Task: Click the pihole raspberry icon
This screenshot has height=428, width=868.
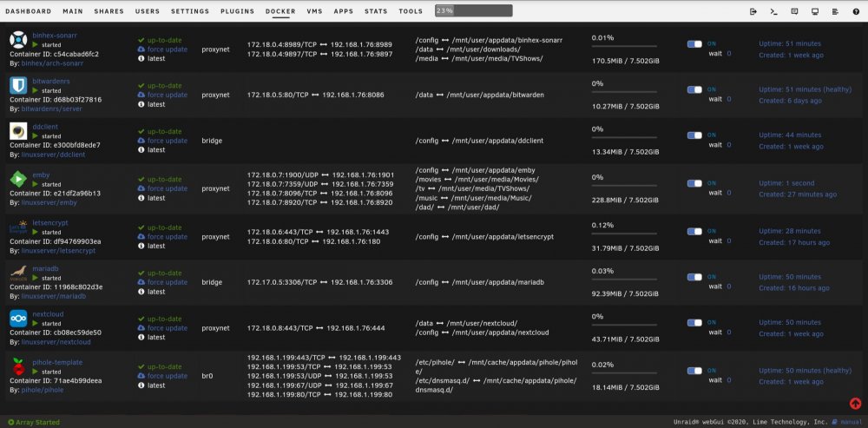Action: pos(18,366)
